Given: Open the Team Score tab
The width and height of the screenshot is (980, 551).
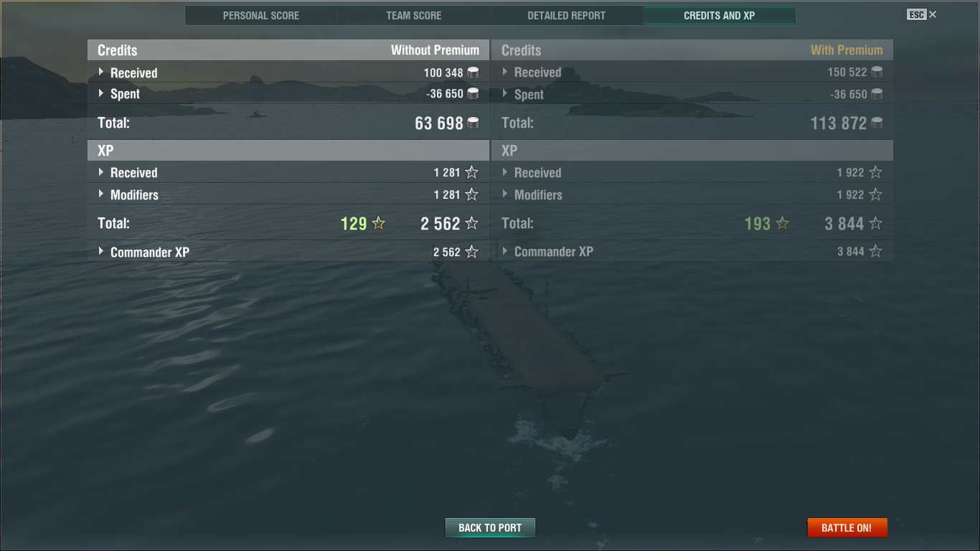Looking at the screenshot, I should pyautogui.click(x=414, y=15).
